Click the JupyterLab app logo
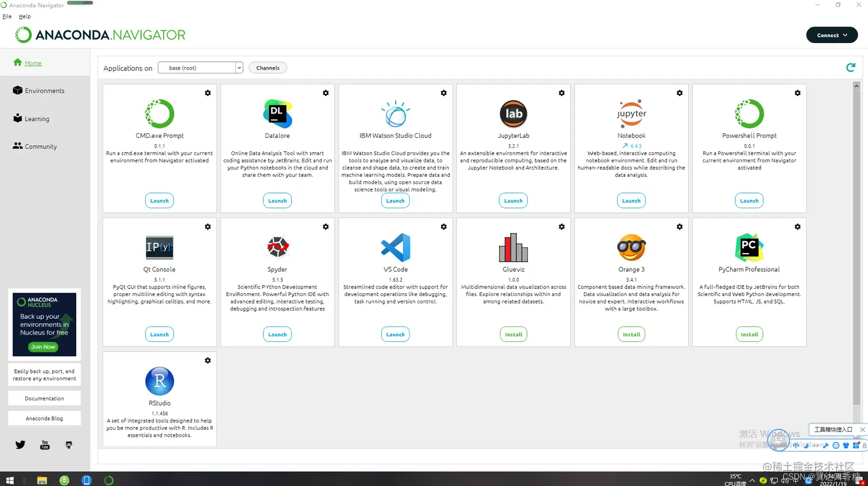This screenshot has height=486, width=868. 513,114
